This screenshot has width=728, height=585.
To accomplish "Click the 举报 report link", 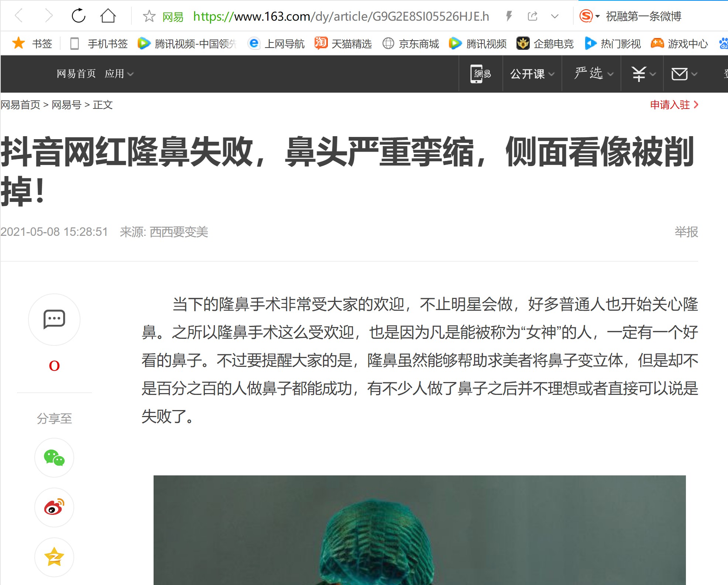I will (x=686, y=232).
